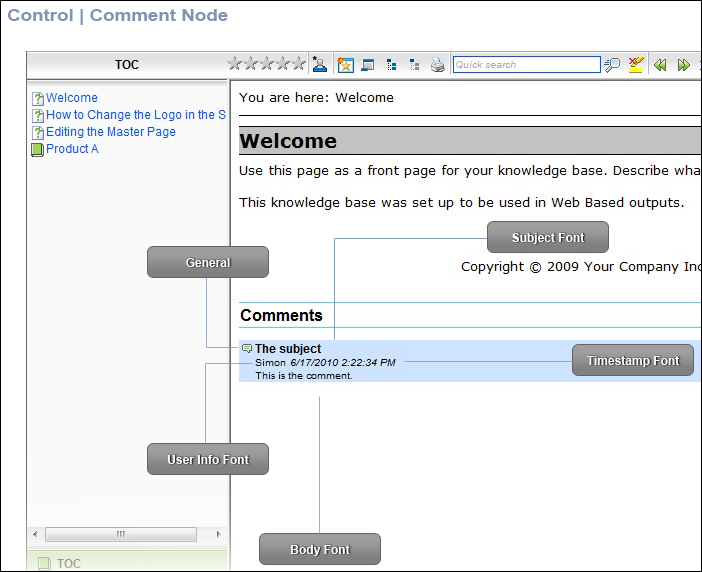Click the Quick search input field
The height and width of the screenshot is (572, 702).
pos(526,64)
